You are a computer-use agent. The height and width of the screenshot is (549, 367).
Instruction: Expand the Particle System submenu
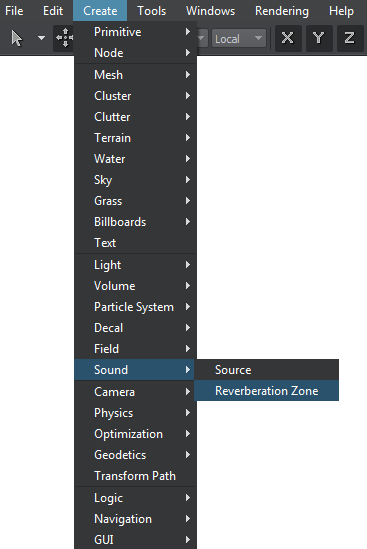click(x=135, y=307)
